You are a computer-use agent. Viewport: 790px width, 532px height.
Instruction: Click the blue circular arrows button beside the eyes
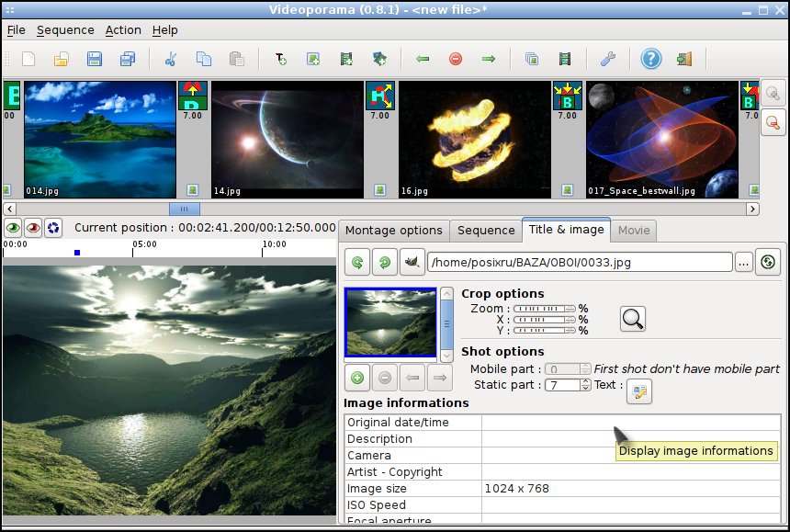(53, 228)
